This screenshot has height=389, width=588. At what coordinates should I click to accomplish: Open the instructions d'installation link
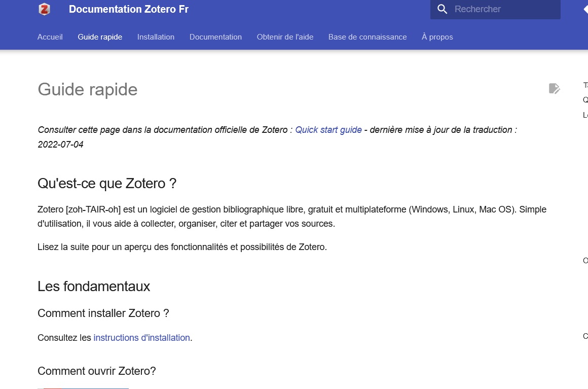pos(142,338)
